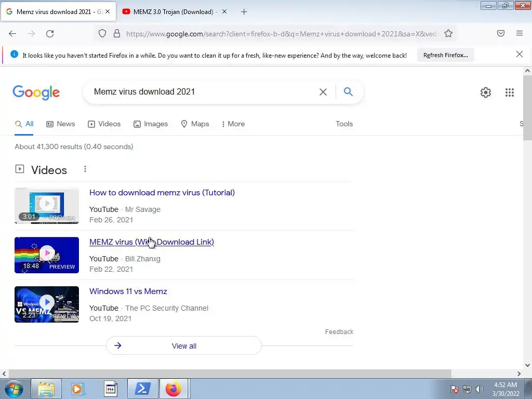The height and width of the screenshot is (399, 532).
Task: Clear the search box text
Action: [x=323, y=92]
